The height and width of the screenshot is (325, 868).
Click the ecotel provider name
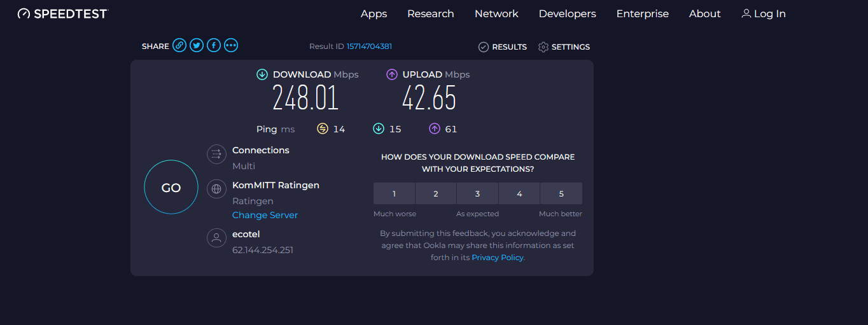point(246,234)
